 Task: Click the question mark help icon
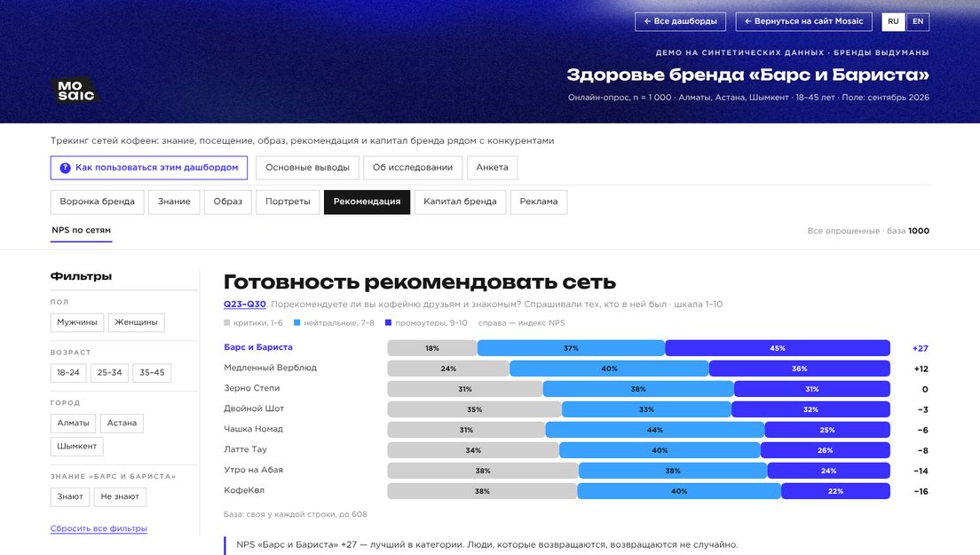point(65,168)
